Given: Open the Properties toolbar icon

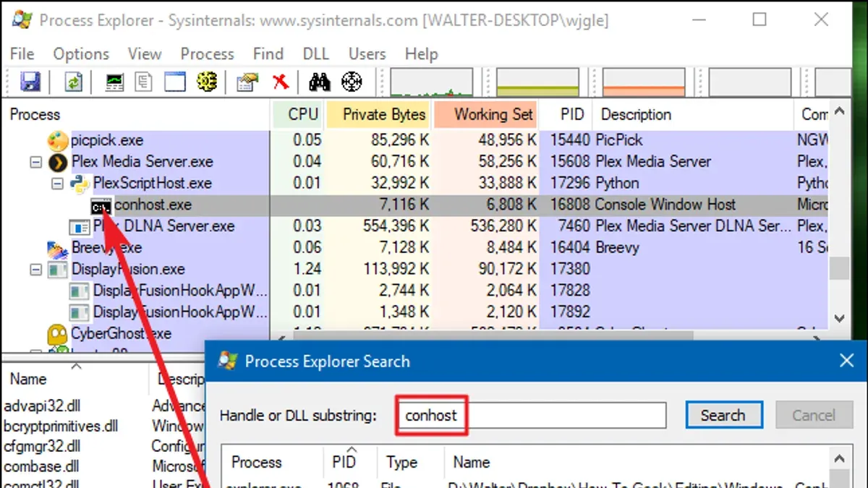Looking at the screenshot, I should pos(247,82).
